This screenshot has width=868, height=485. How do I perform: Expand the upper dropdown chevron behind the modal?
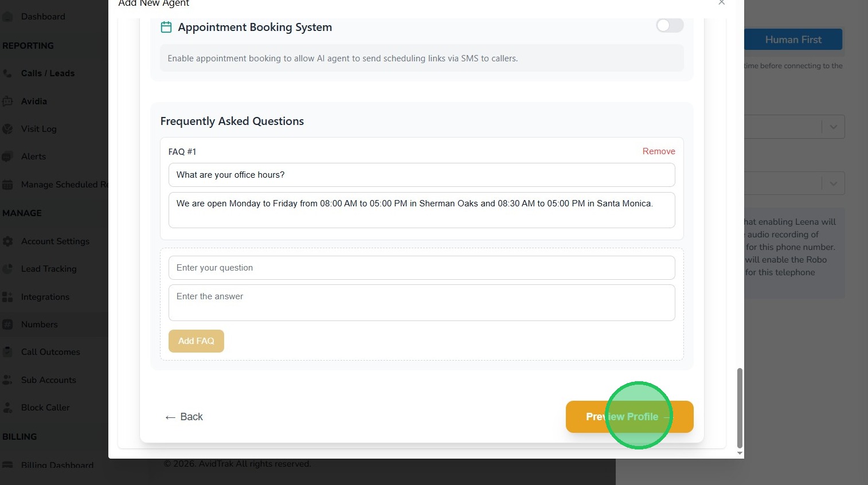pyautogui.click(x=833, y=127)
